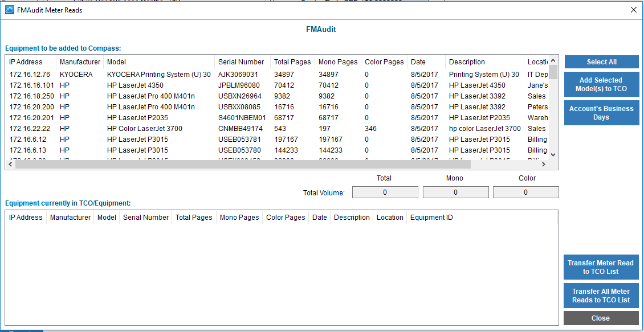Click the horizontal scrollbar right arrow

[543, 164]
